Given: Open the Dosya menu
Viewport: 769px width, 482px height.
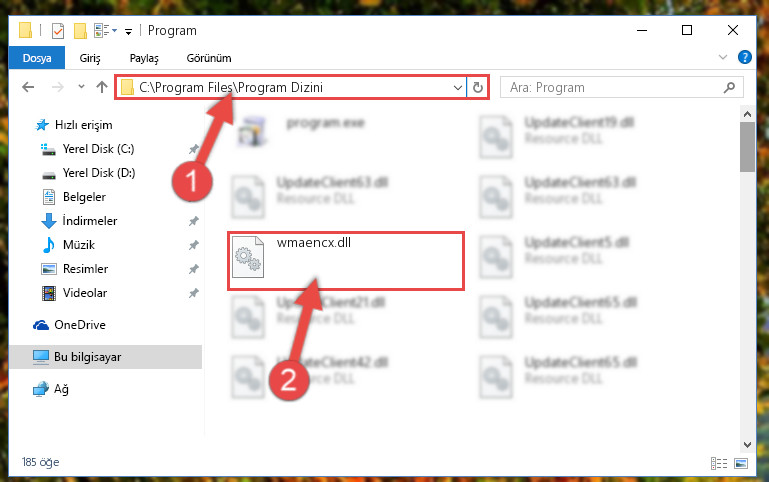Looking at the screenshot, I should click(37, 58).
